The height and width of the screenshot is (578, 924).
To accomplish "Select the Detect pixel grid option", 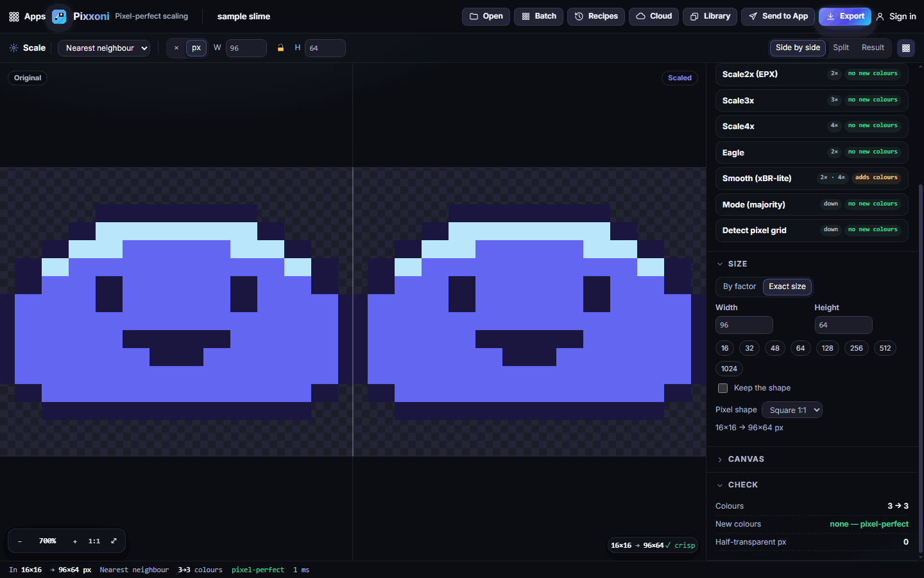I will 812,230.
